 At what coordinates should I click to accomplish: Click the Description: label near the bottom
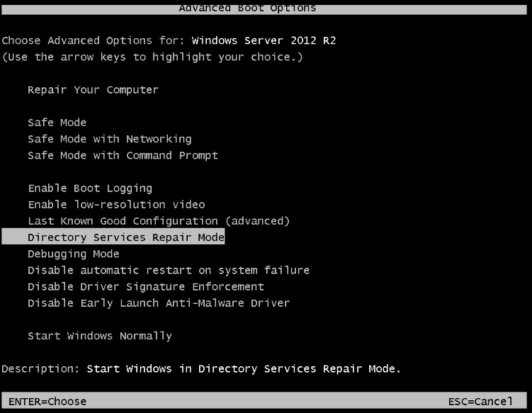[x=40, y=368]
